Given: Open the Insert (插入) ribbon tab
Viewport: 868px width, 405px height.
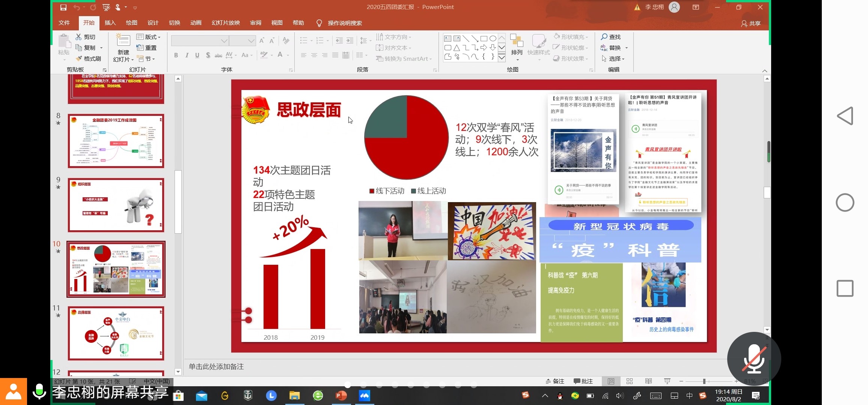Looking at the screenshot, I should (110, 23).
